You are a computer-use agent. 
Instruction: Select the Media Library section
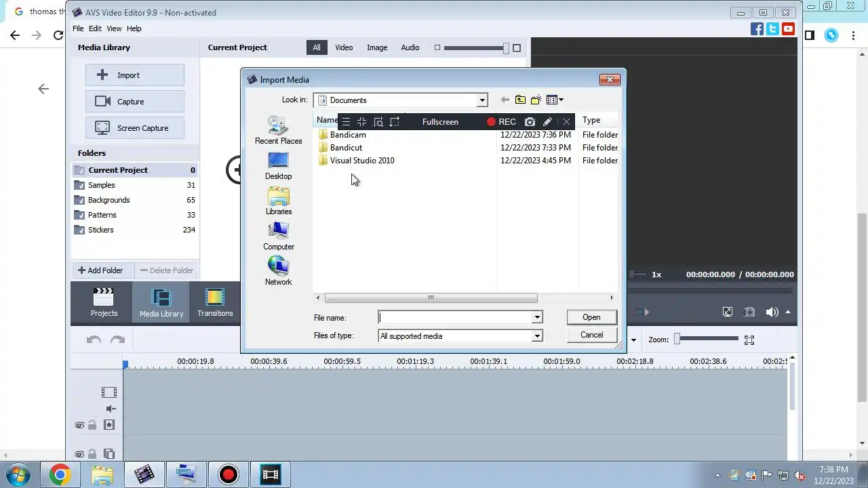pos(161,302)
